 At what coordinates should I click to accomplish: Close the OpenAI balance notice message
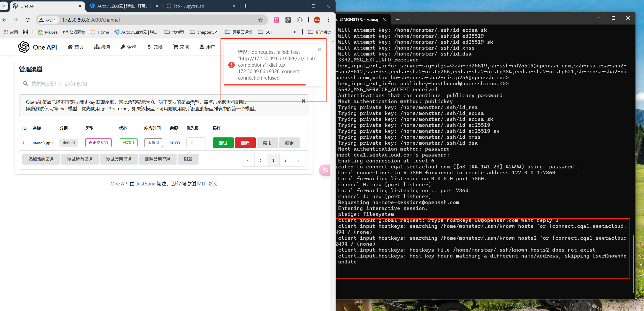coord(304,101)
